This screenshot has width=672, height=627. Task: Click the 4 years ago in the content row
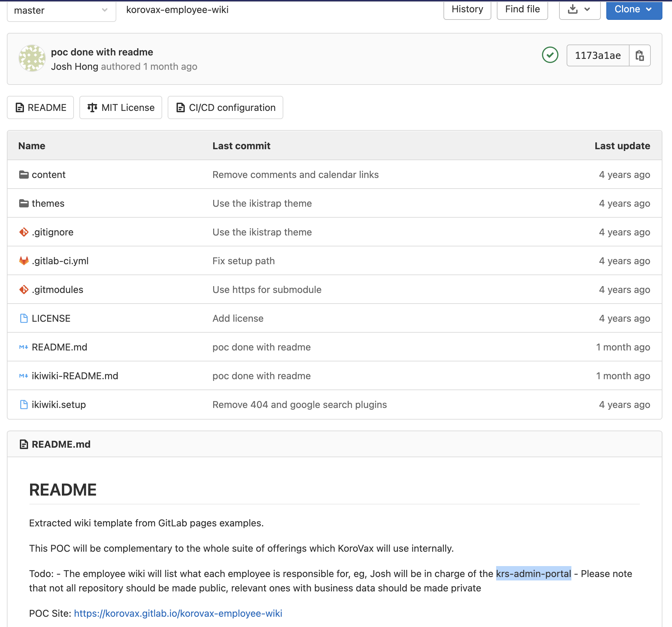pos(624,175)
